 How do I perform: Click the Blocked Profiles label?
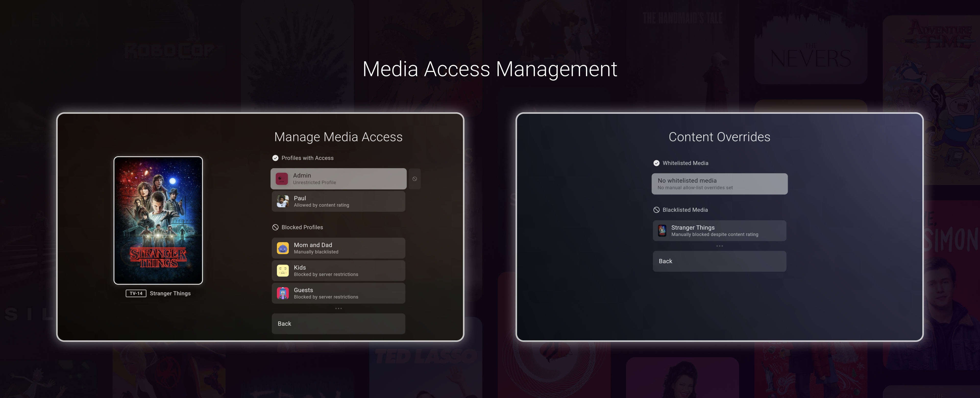[302, 227]
